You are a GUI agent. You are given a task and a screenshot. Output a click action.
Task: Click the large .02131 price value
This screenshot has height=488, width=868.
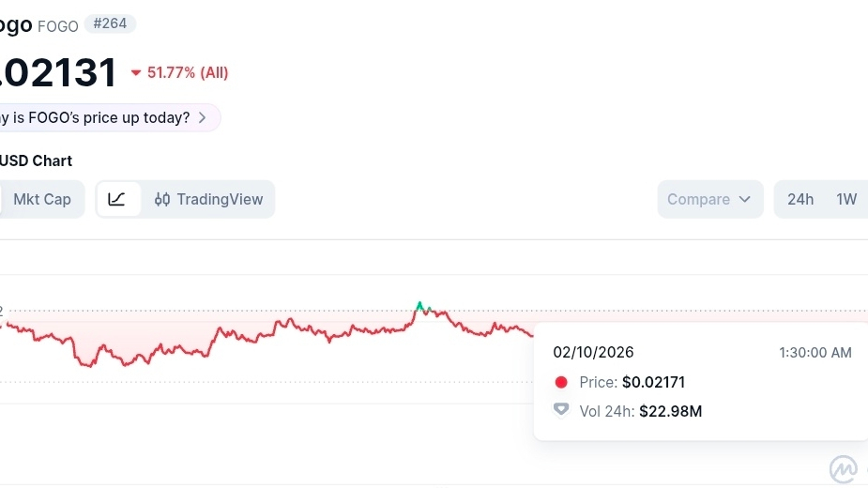click(58, 72)
